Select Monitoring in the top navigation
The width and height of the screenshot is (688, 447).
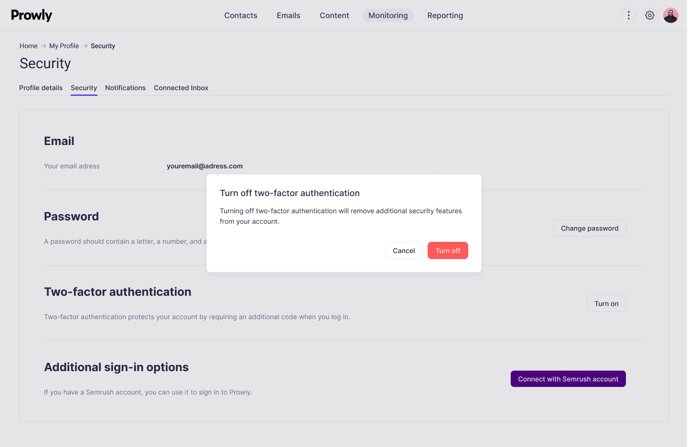[x=388, y=15]
